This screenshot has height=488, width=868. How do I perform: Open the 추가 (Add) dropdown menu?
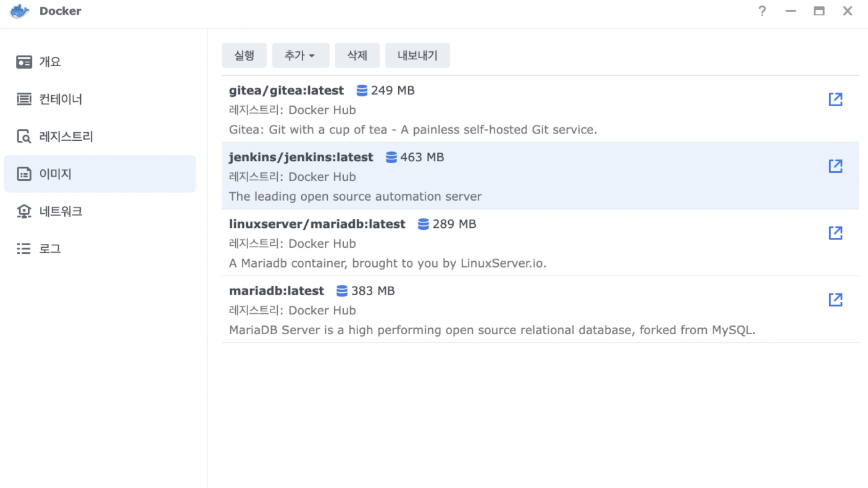pos(301,56)
